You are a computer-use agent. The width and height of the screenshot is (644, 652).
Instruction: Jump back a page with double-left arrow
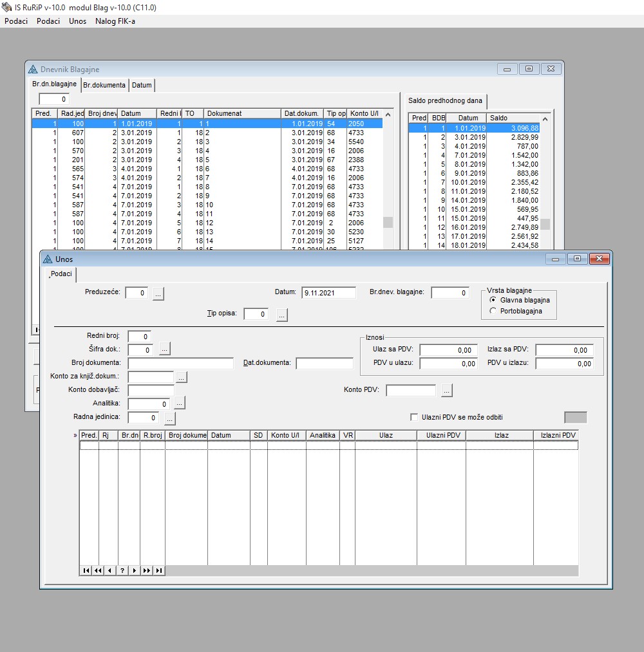(x=98, y=570)
